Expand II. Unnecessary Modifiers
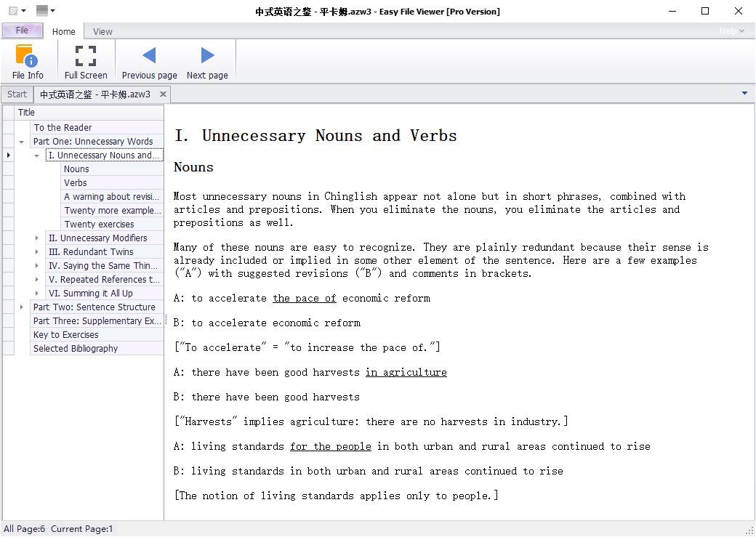756x537 pixels. pyautogui.click(x=36, y=238)
